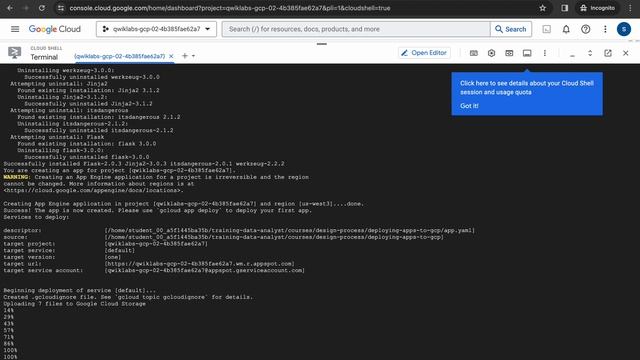Expand the new tab dropdown arrow

pos(193,56)
